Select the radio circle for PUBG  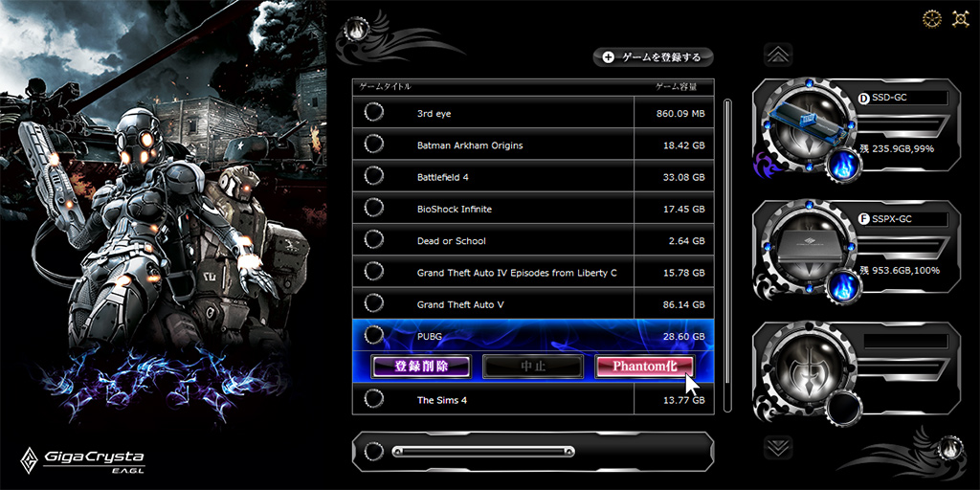coord(374,336)
